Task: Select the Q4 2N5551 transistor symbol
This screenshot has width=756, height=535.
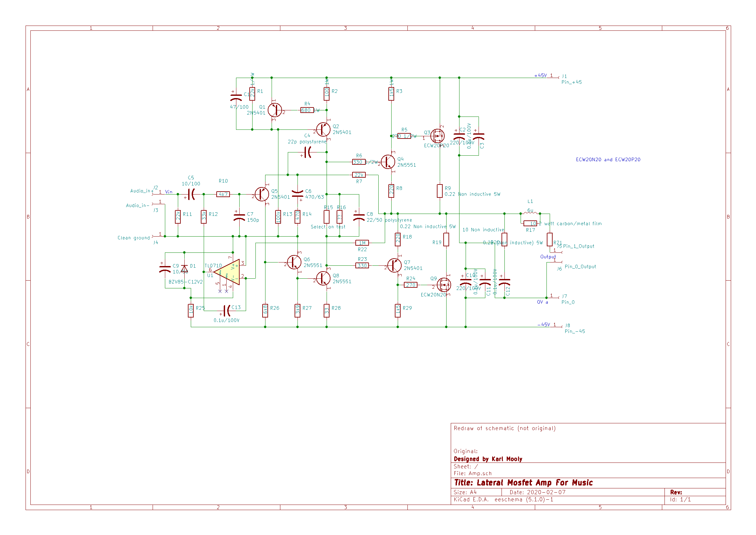Action: (388, 162)
